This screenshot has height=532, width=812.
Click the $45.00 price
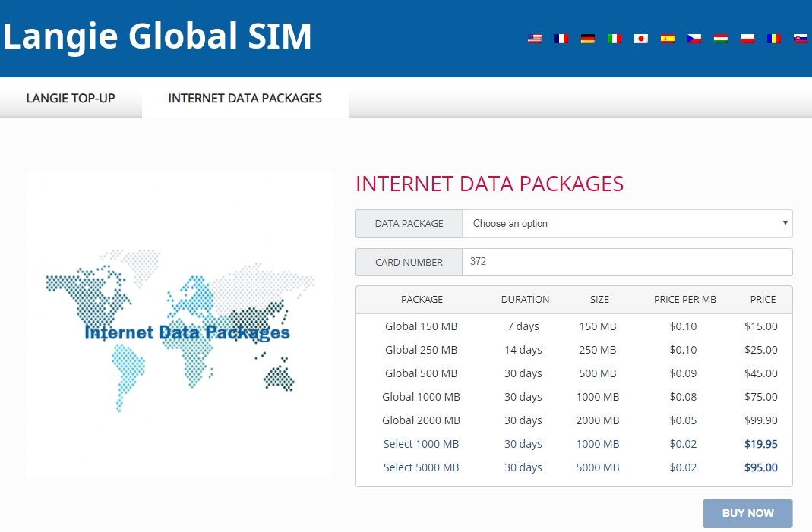click(x=761, y=373)
